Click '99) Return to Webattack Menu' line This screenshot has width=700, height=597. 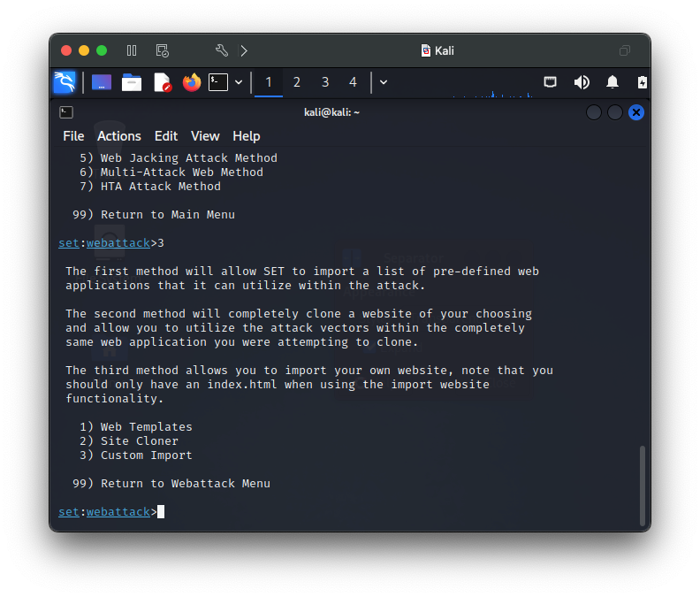tap(171, 484)
